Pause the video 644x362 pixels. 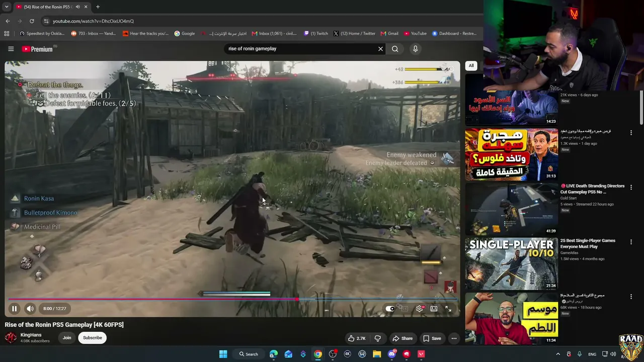pyautogui.click(x=14, y=309)
